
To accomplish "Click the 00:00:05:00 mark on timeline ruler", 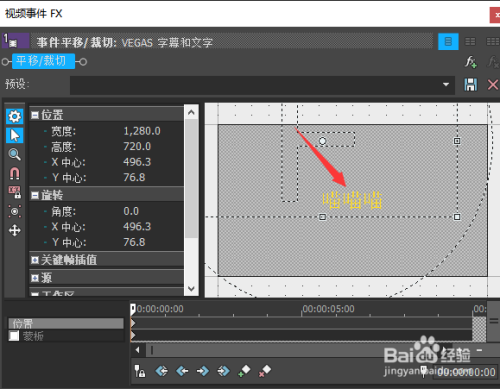I will coord(328,309).
